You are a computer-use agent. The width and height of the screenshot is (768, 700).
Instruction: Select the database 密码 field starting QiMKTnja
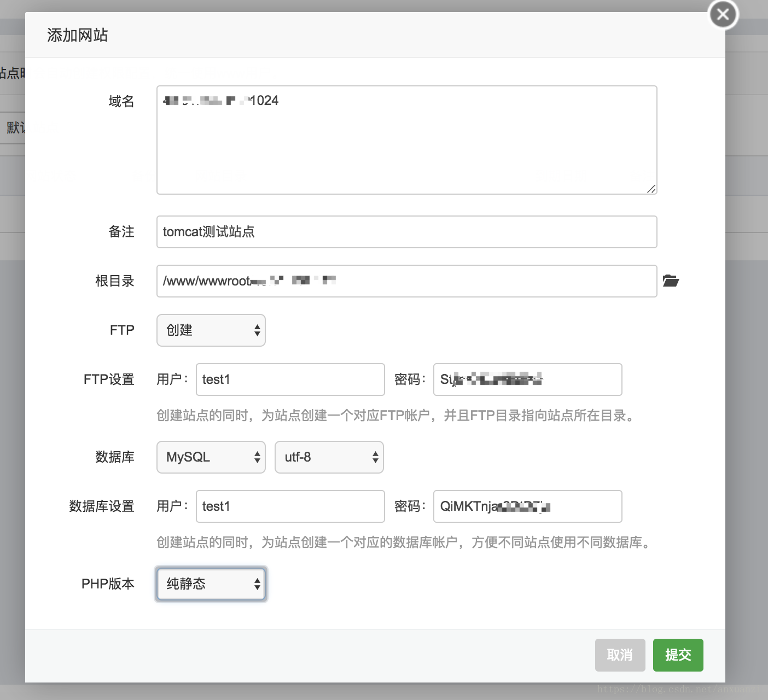(x=527, y=506)
